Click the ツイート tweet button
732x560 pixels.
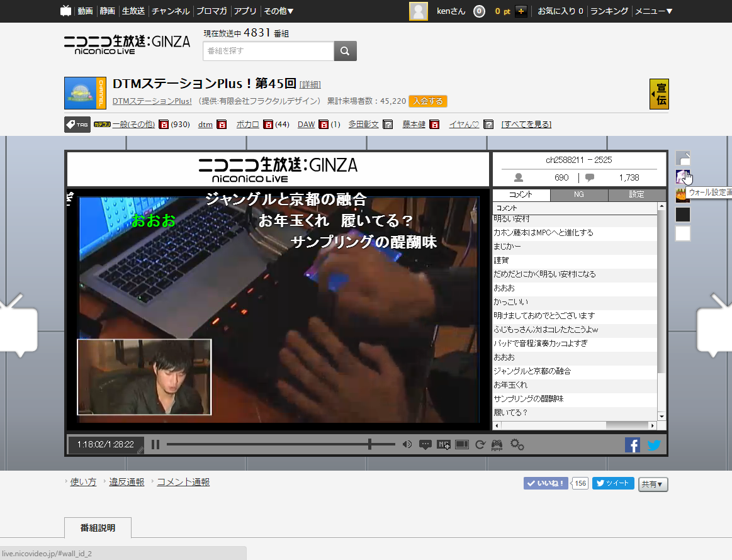[x=613, y=483]
